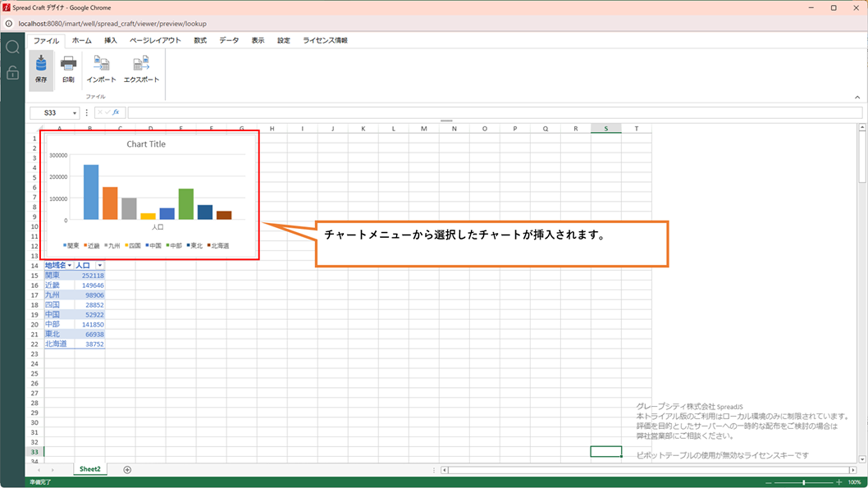Collapse the ribbon with chevron arrow

[x=857, y=97]
